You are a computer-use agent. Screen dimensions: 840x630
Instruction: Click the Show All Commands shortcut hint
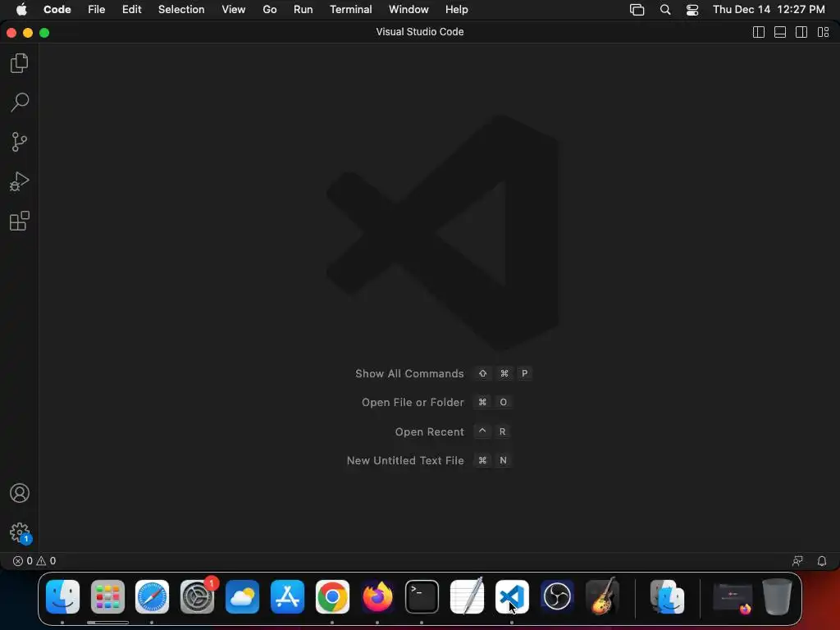coord(443,373)
